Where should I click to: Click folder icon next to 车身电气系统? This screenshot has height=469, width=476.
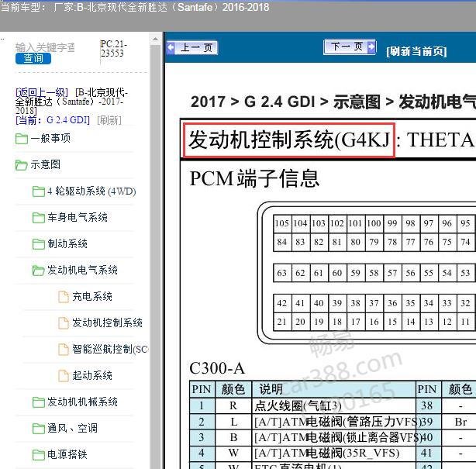(x=39, y=218)
